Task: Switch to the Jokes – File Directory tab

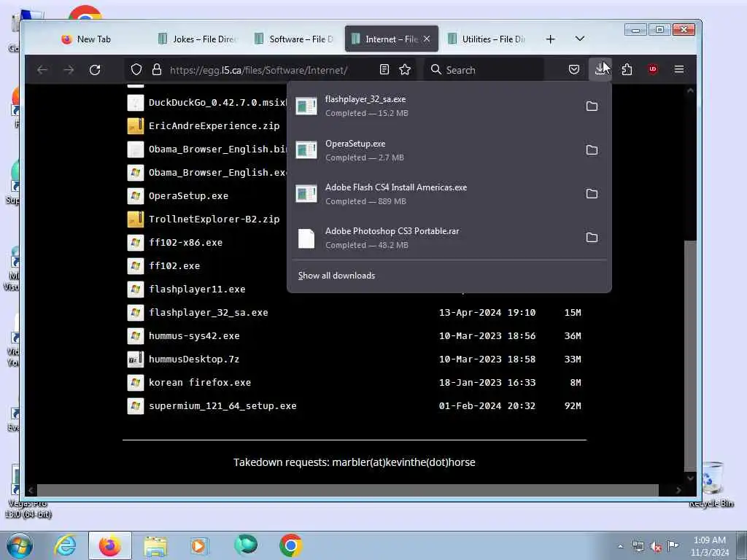Action: coord(198,39)
